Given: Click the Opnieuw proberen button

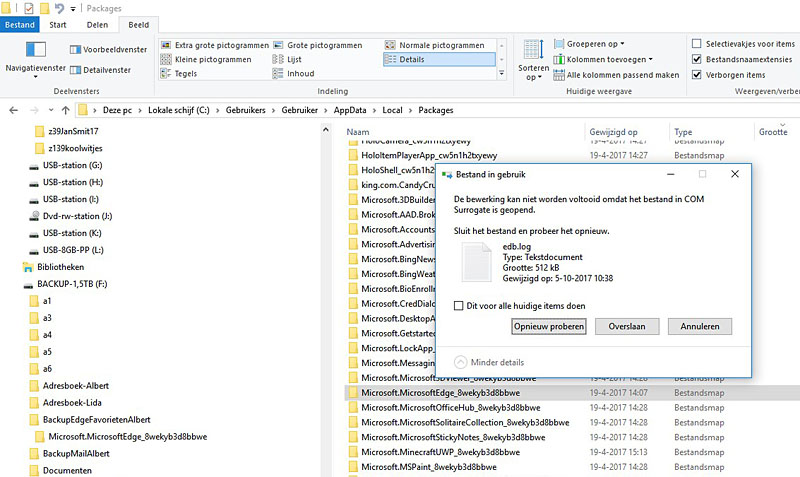Looking at the screenshot, I should 548,326.
